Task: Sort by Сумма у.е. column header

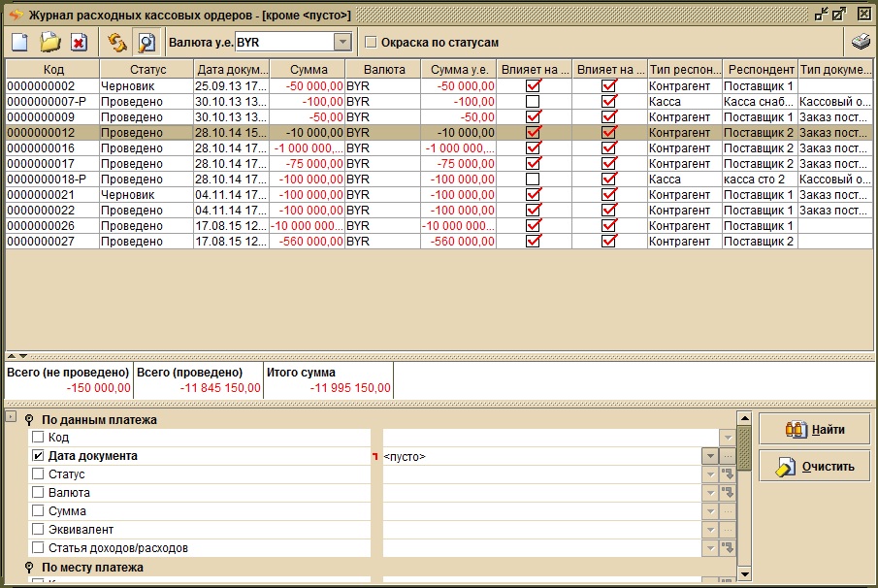Action: pyautogui.click(x=459, y=70)
